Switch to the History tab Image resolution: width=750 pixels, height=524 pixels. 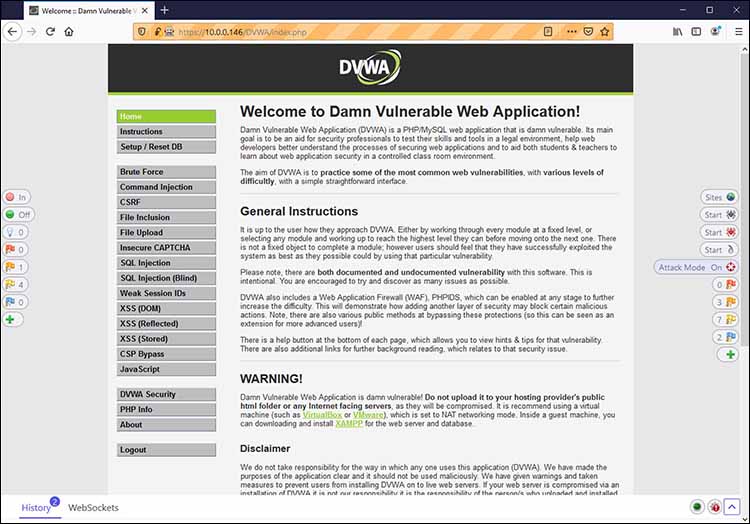click(36, 508)
